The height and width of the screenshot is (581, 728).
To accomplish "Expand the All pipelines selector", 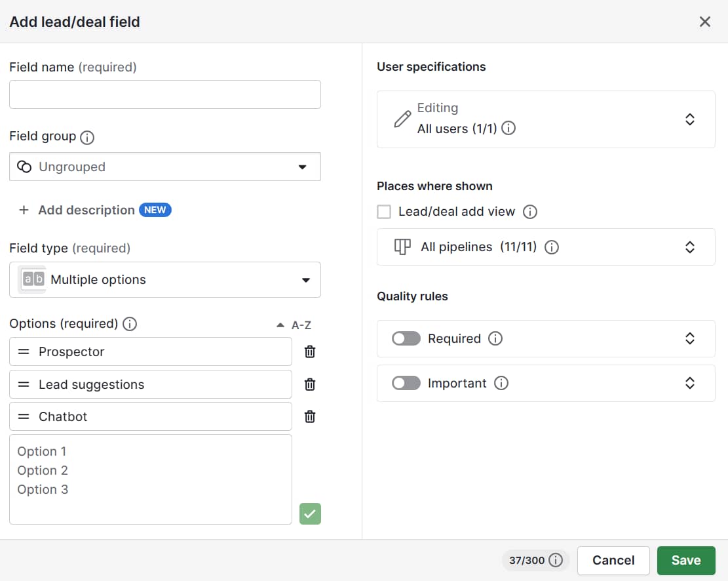I will click(x=690, y=247).
